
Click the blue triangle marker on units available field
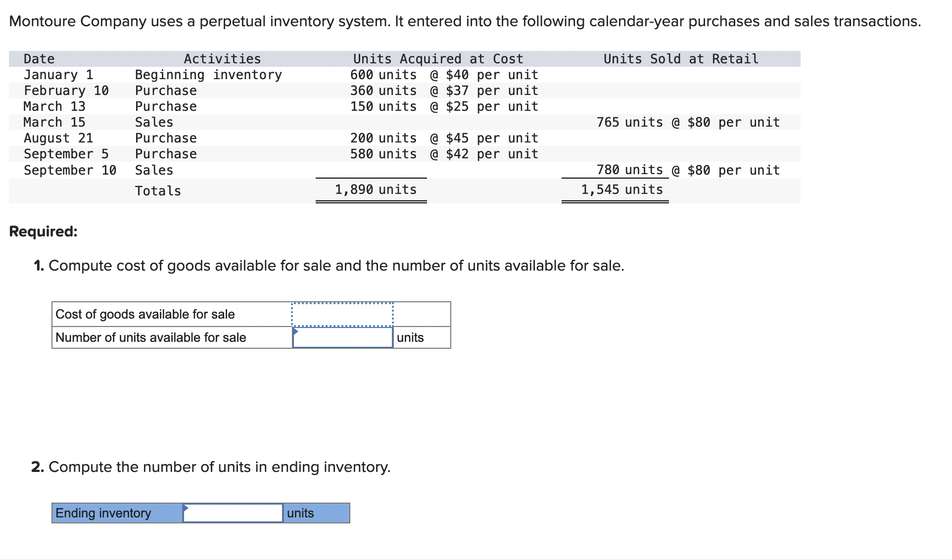295,331
